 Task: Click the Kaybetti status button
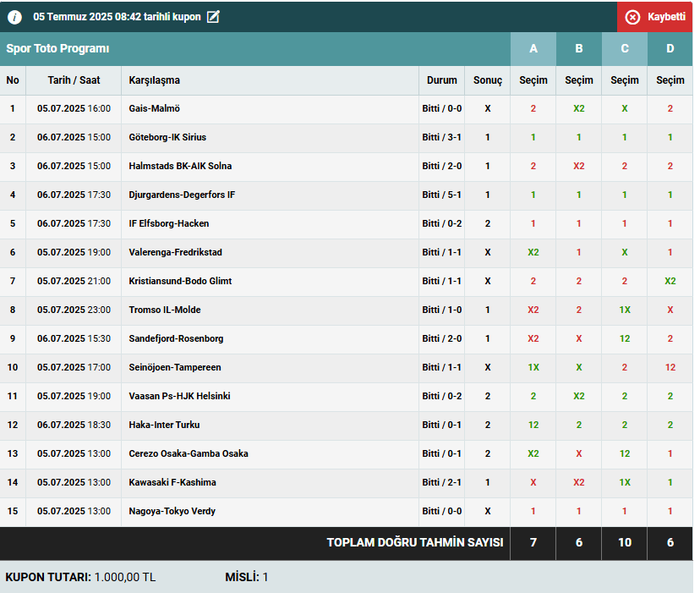(654, 17)
